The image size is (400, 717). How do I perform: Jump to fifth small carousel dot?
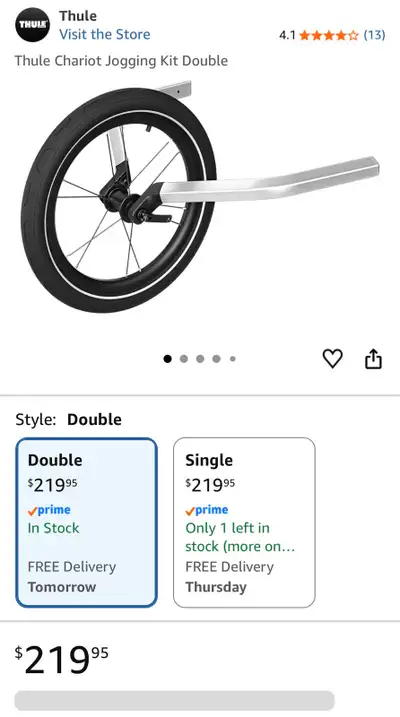[x=233, y=359]
